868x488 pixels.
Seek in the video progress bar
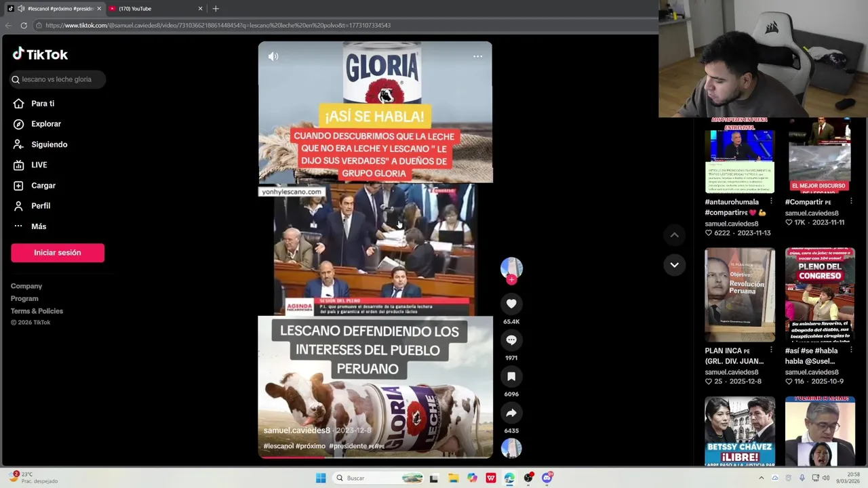point(375,457)
